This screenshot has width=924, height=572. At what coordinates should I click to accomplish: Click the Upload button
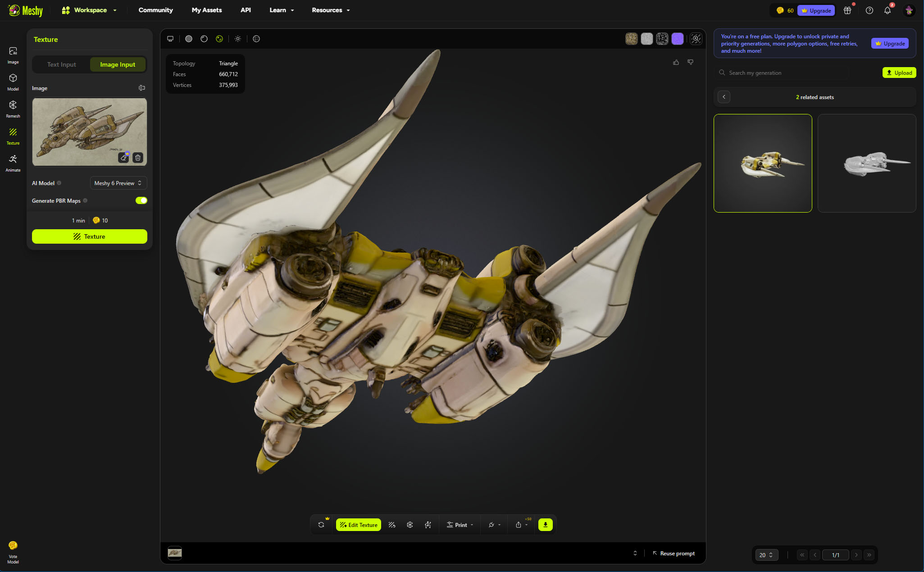pos(899,73)
